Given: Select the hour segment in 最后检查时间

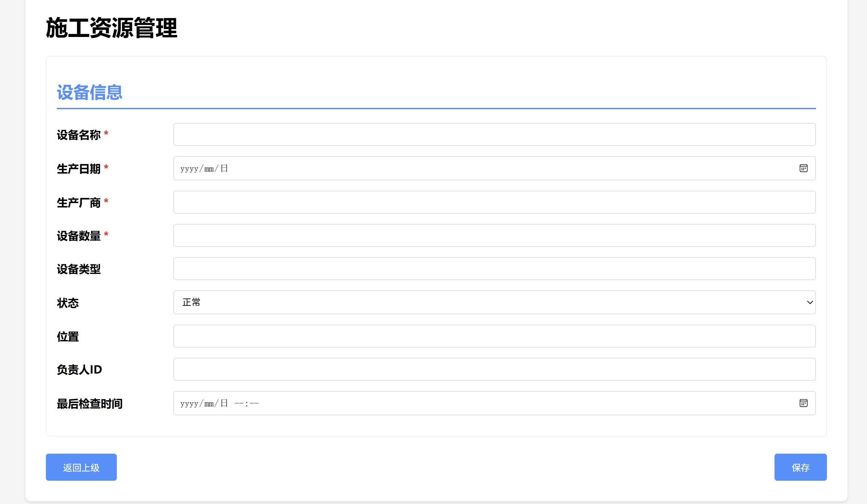Looking at the screenshot, I should pos(239,404).
